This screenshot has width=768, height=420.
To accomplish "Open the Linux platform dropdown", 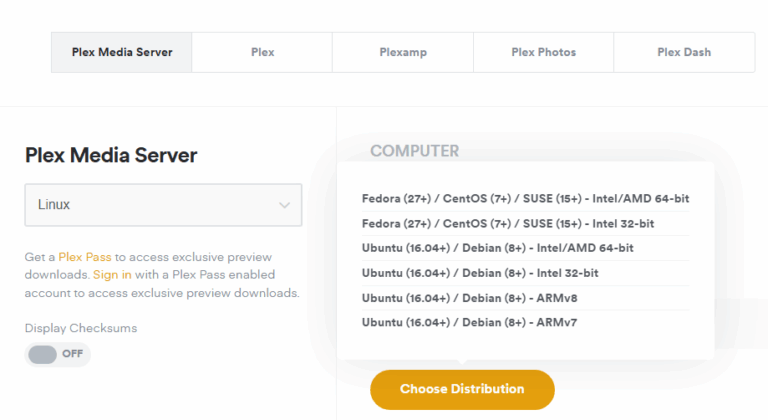I will 163,205.
